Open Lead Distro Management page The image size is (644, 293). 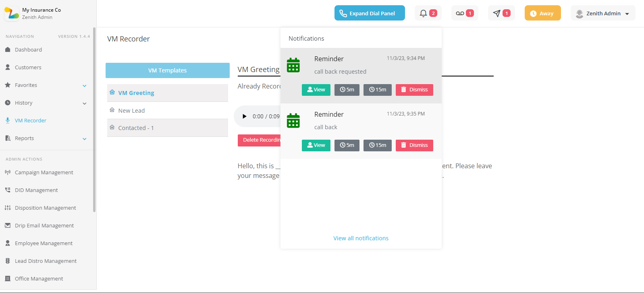(x=45, y=261)
